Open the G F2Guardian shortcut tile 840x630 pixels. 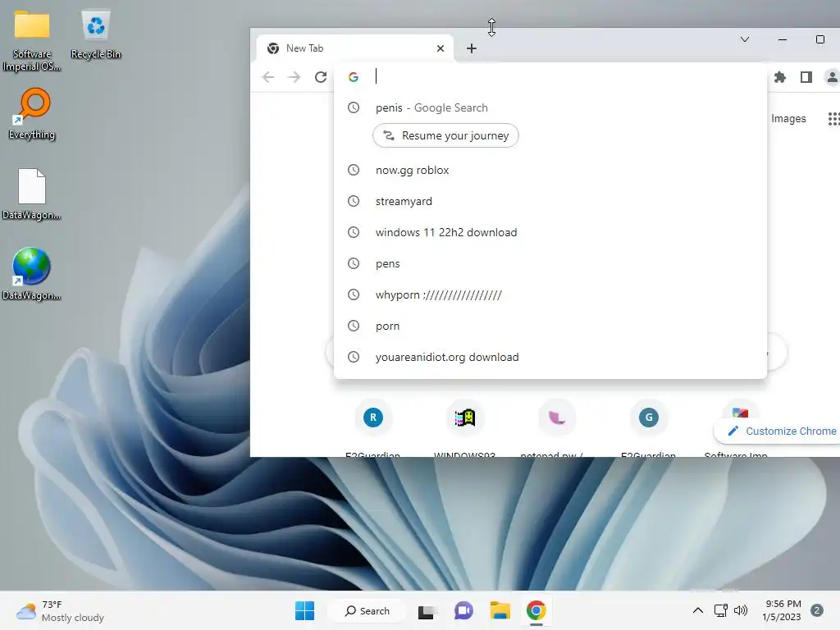pos(648,428)
